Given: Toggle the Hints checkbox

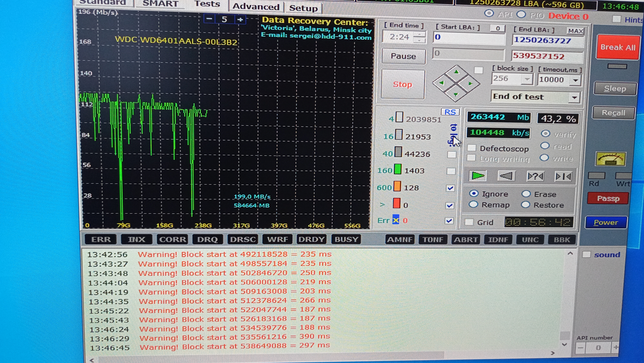Looking at the screenshot, I should [x=617, y=19].
